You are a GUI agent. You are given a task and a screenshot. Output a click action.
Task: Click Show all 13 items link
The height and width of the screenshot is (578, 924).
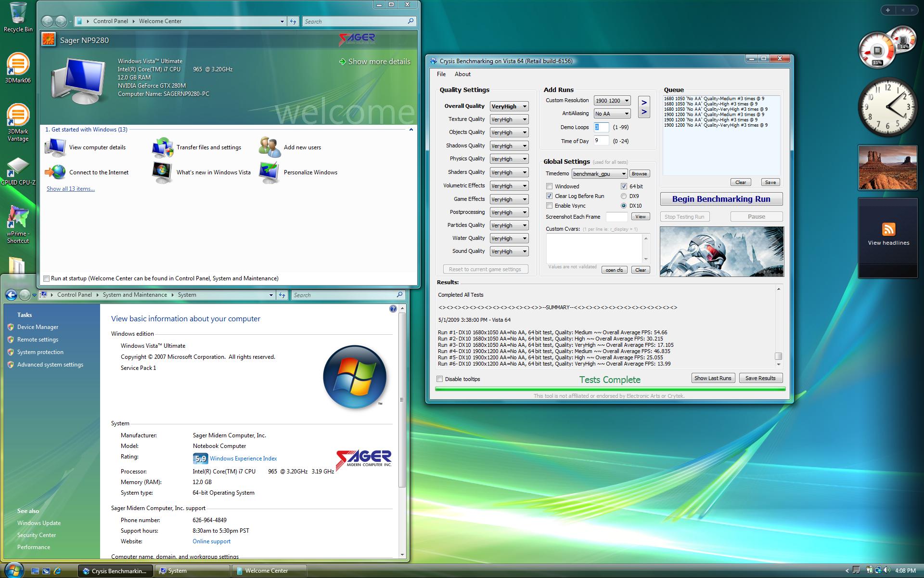tap(70, 189)
